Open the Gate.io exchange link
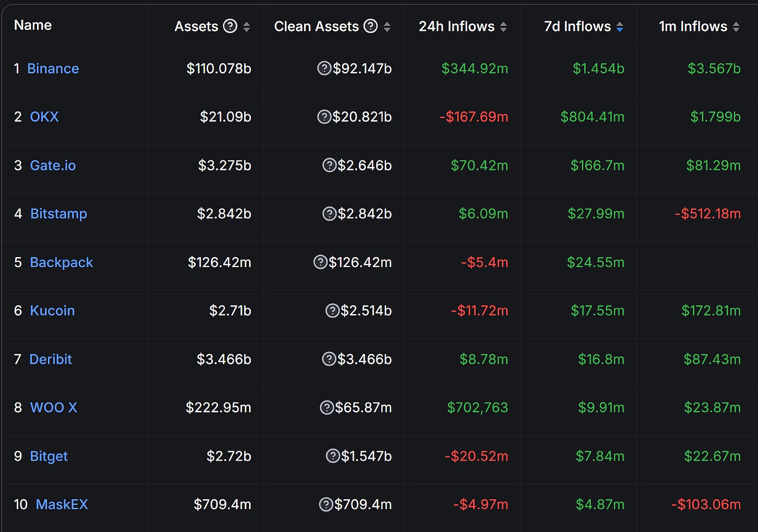Viewport: 758px width, 532px height. tap(53, 165)
